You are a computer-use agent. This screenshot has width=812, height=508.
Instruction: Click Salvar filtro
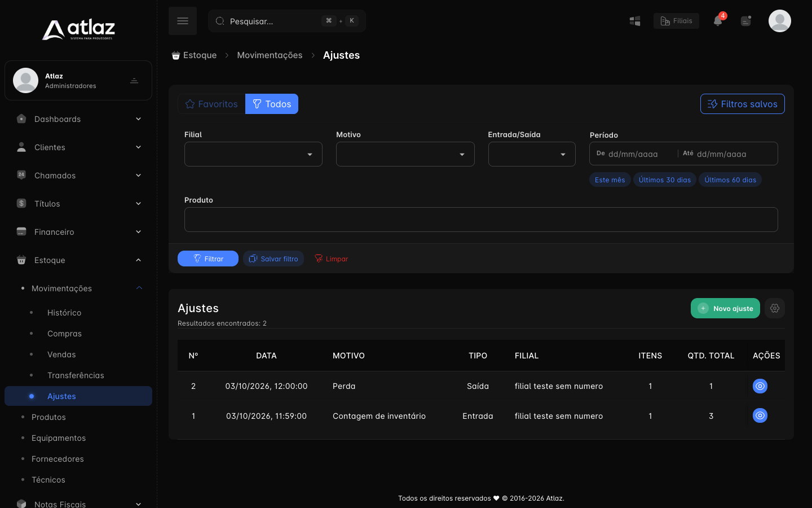[x=273, y=259]
